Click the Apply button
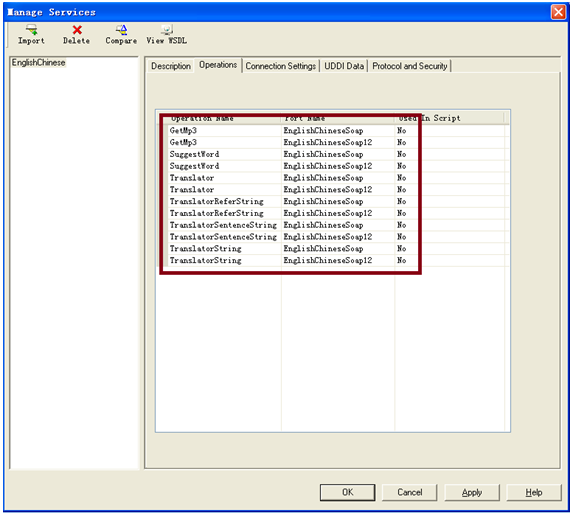 472,492
